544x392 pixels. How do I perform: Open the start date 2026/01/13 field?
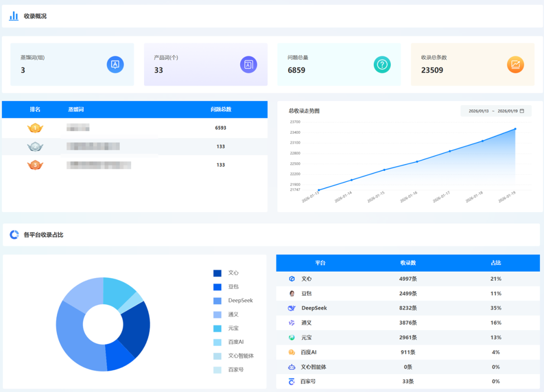(479, 111)
